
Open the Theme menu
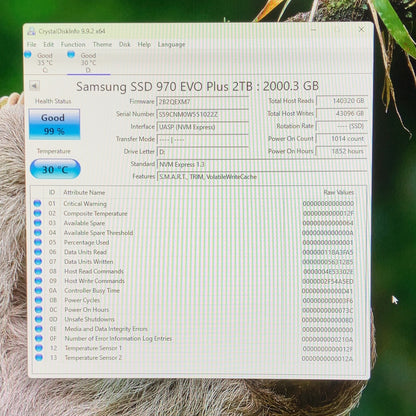point(102,44)
